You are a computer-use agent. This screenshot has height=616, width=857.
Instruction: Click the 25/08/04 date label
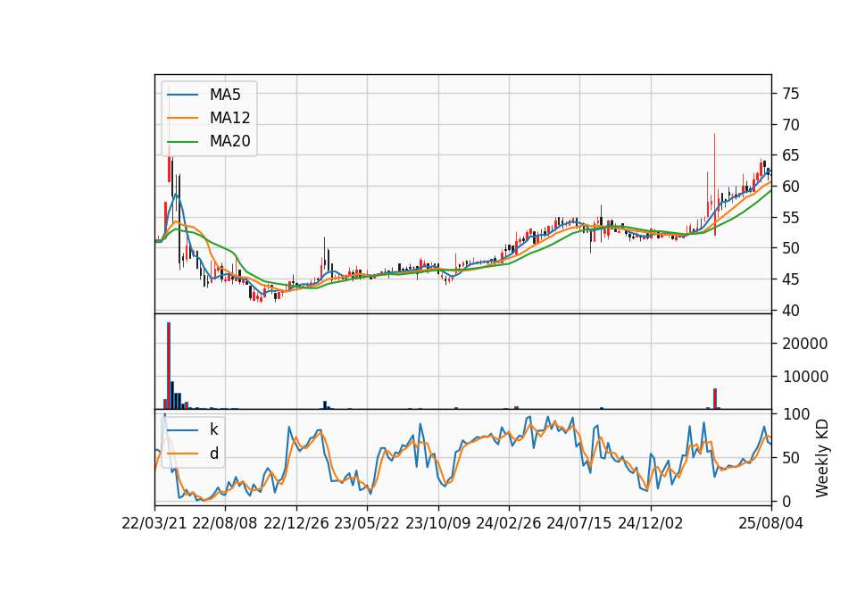tap(771, 523)
